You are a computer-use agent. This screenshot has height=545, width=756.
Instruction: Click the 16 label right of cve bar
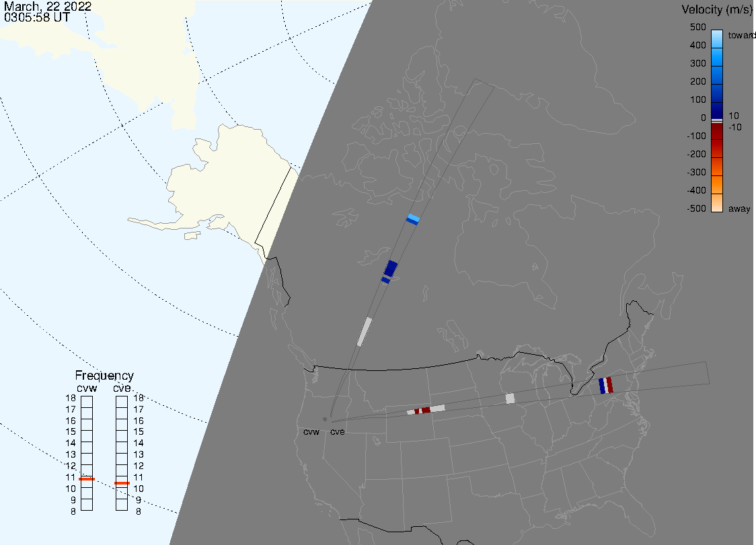click(x=139, y=421)
